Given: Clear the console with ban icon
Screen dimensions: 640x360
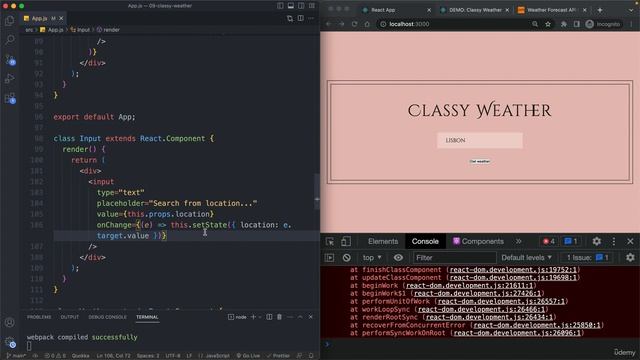Looking at the screenshot, I should coord(347,258).
